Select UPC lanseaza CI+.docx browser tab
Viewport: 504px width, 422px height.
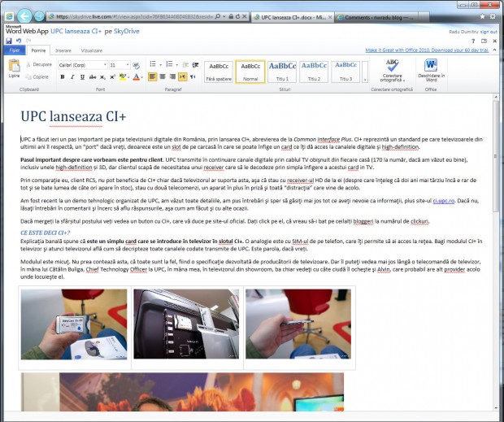tap(293, 17)
